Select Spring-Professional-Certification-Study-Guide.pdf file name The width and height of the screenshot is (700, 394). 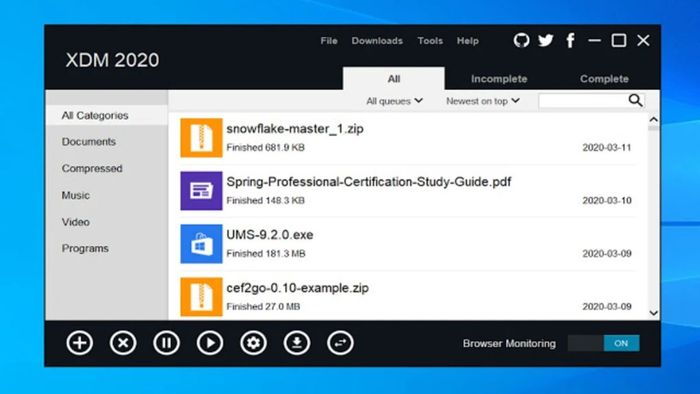pos(369,182)
